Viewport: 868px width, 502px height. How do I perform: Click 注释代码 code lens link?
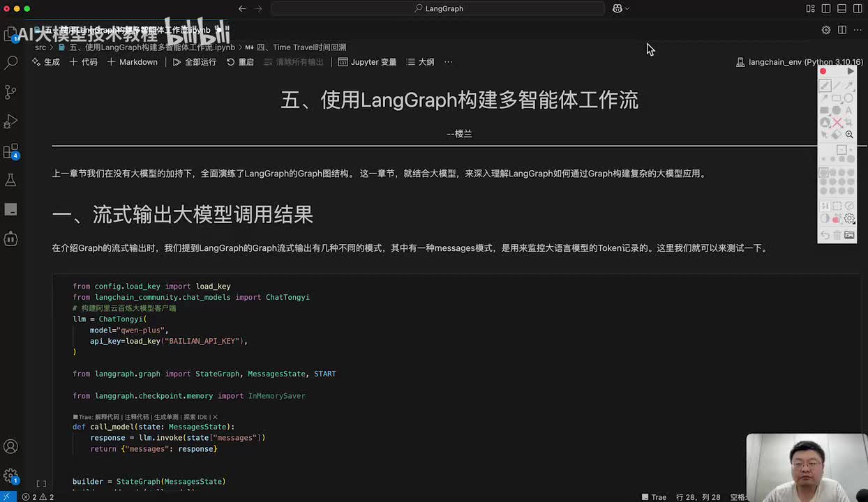pos(137,417)
